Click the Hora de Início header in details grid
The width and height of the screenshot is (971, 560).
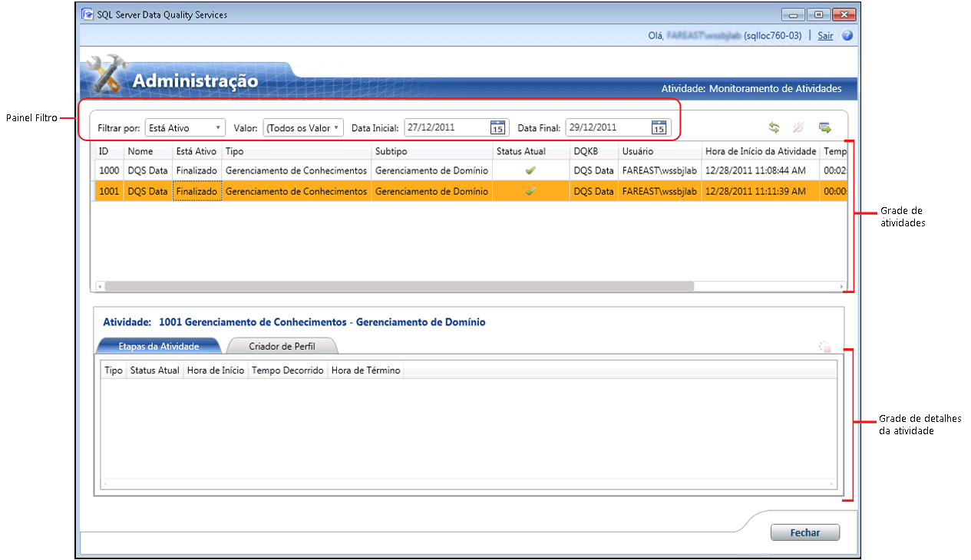[216, 371]
